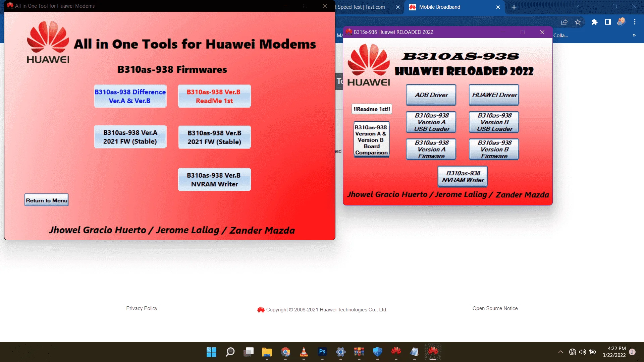Open Version A USB Loader
Image resolution: width=644 pixels, height=362 pixels.
pyautogui.click(x=431, y=122)
